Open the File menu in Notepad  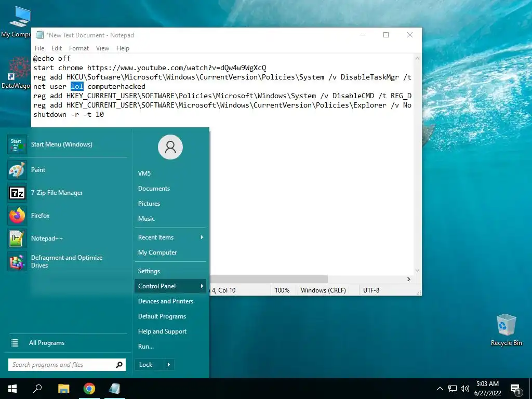(x=39, y=48)
